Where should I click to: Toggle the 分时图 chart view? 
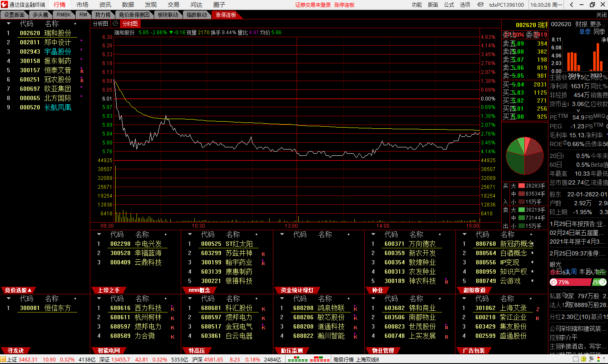click(130, 24)
